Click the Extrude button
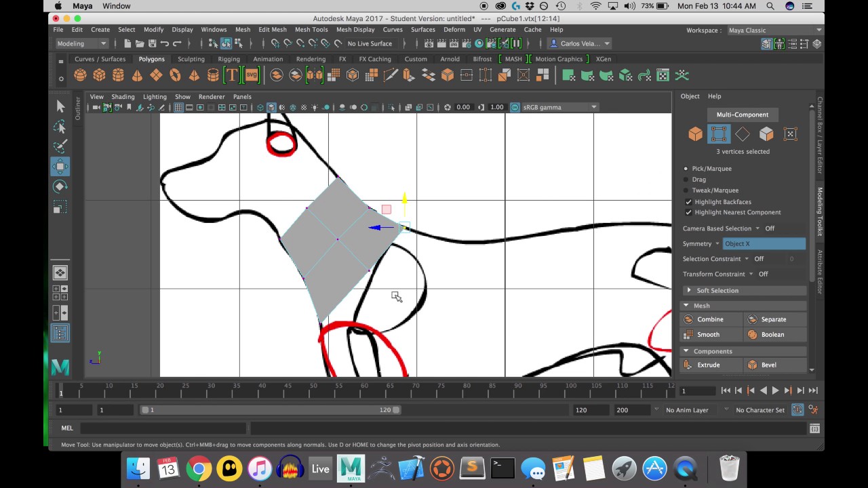 pos(711,365)
